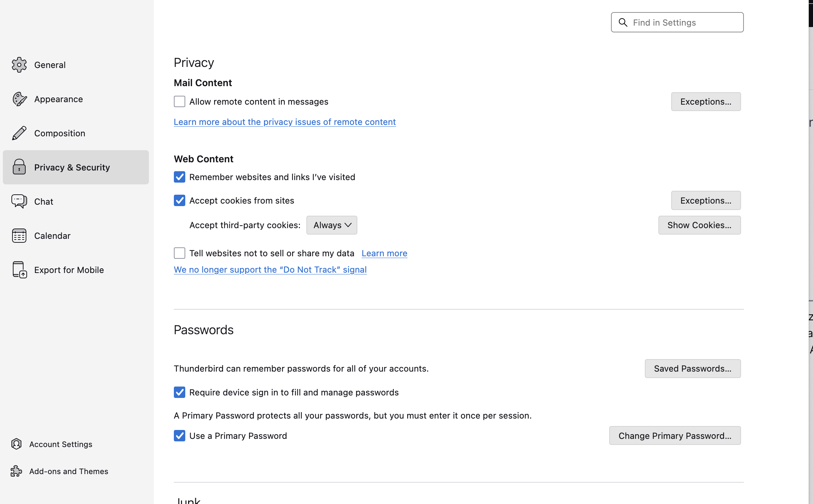Enable Allow remote content in messages

pyautogui.click(x=180, y=102)
